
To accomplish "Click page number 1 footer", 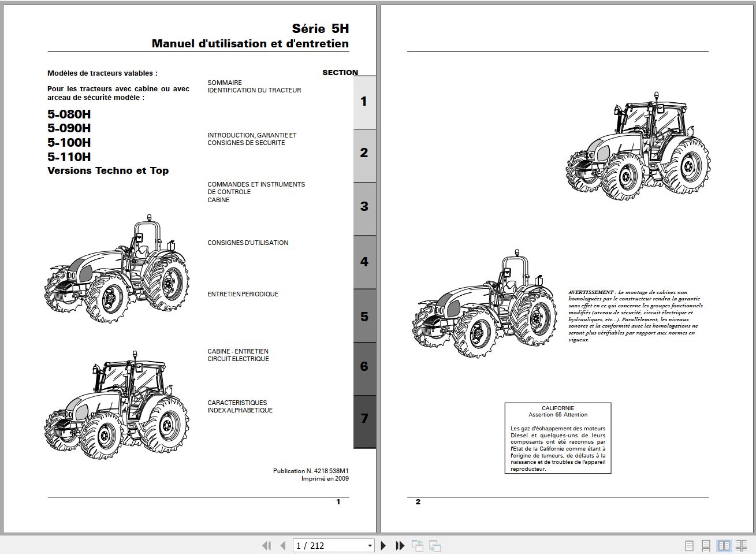I will tap(338, 502).
